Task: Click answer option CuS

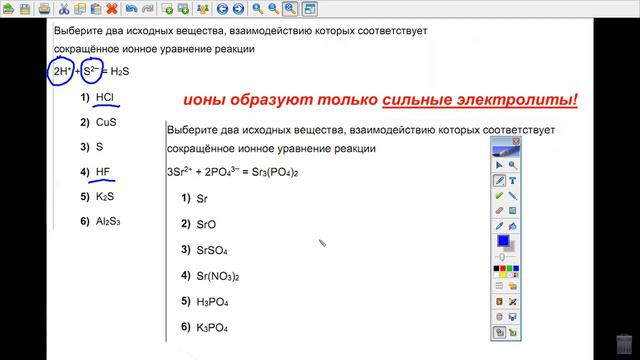Action: 106,122
